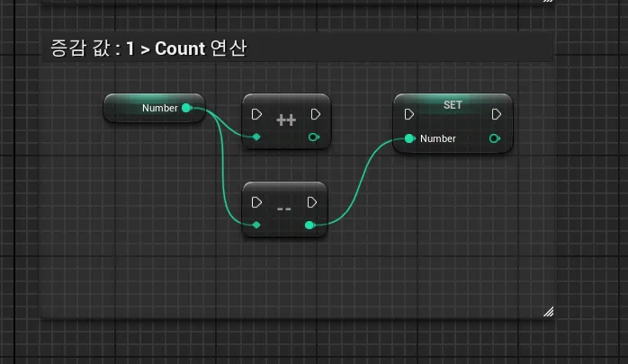Click the comment box resize handle at bottom-right

[548, 312]
